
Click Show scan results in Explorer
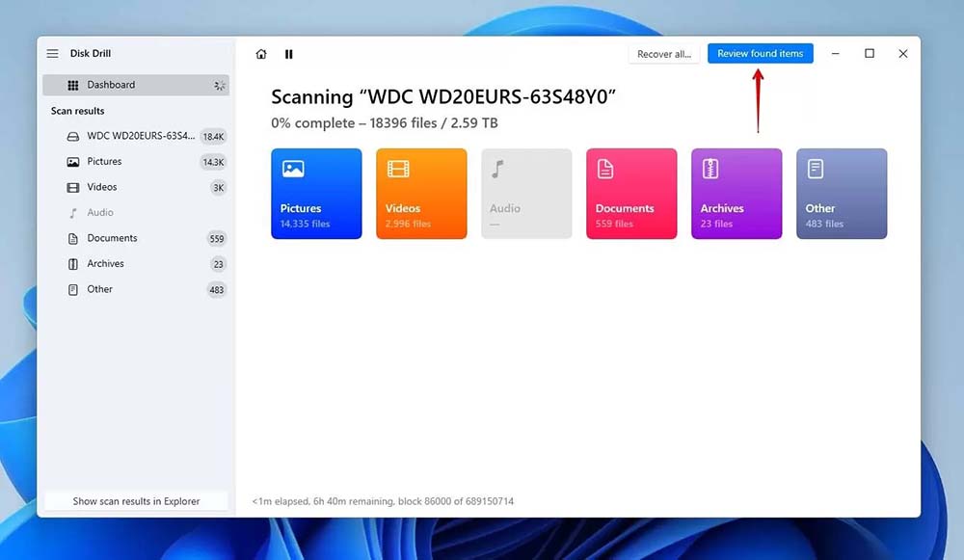136,501
